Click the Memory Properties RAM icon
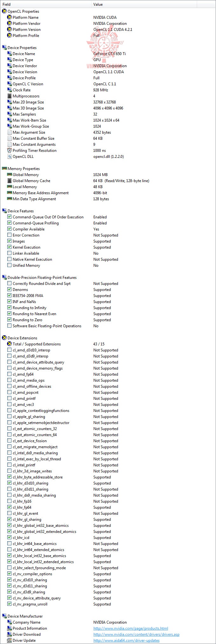Image resolution: width=216 pixels, height=644 pixels. (4, 169)
